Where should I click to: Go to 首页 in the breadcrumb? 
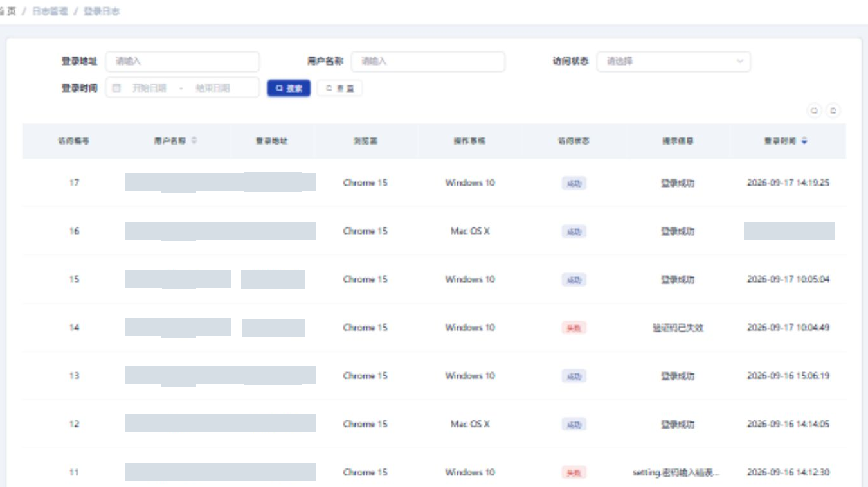[x=8, y=12]
